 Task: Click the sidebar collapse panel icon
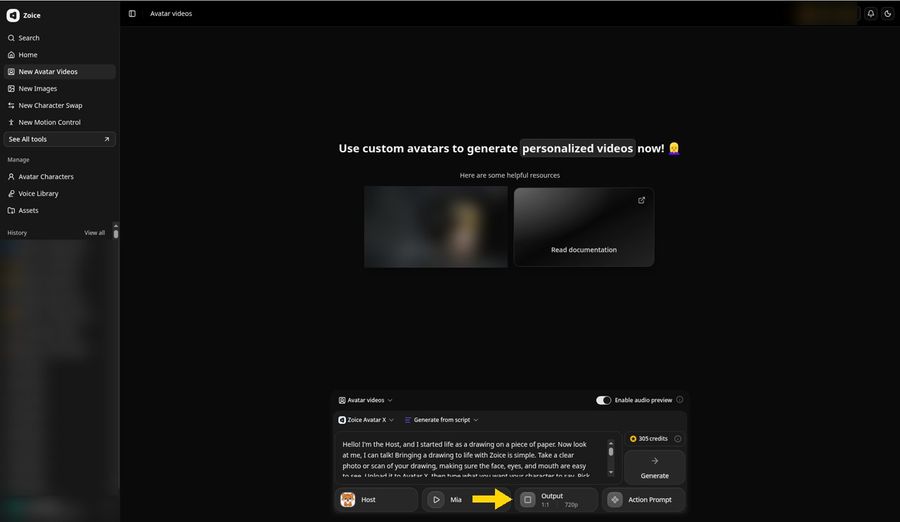[x=132, y=14]
